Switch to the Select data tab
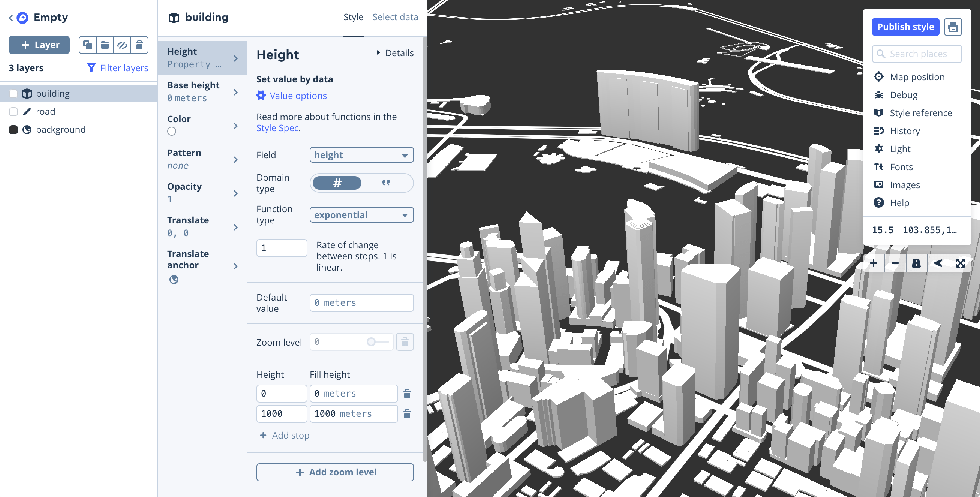Viewport: 980px width, 497px height. pos(394,17)
